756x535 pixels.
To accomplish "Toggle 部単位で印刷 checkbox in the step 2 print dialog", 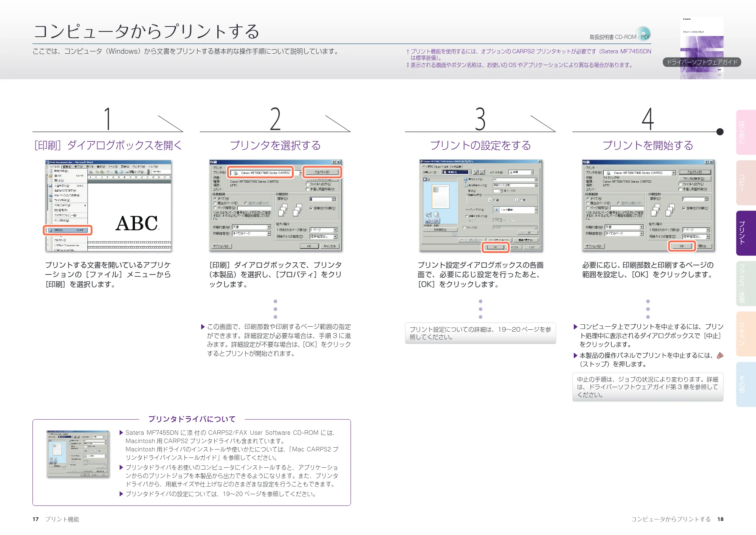I will [x=311, y=208].
